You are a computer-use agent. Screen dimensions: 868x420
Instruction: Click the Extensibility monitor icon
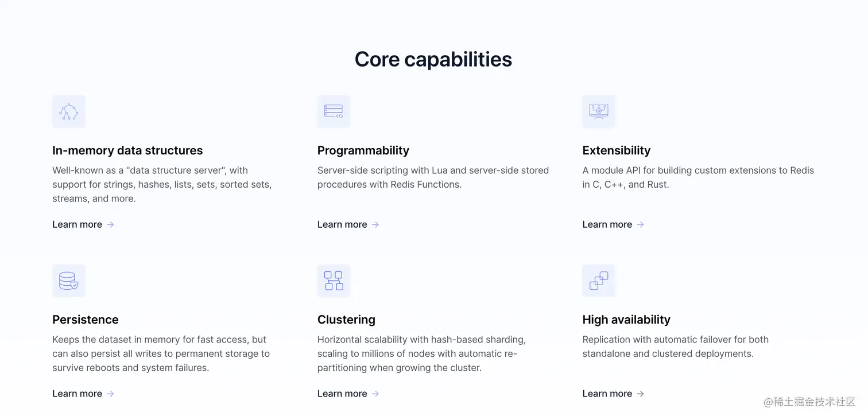[599, 112]
